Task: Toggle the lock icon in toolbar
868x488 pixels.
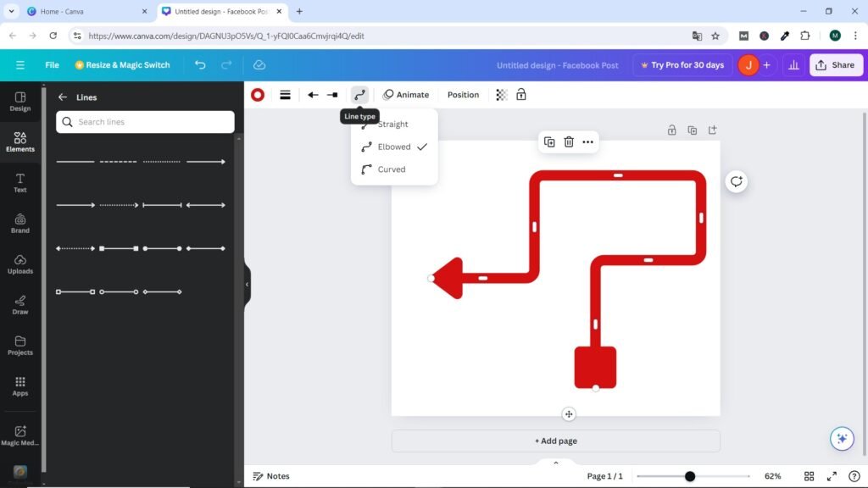Action: pos(521,95)
